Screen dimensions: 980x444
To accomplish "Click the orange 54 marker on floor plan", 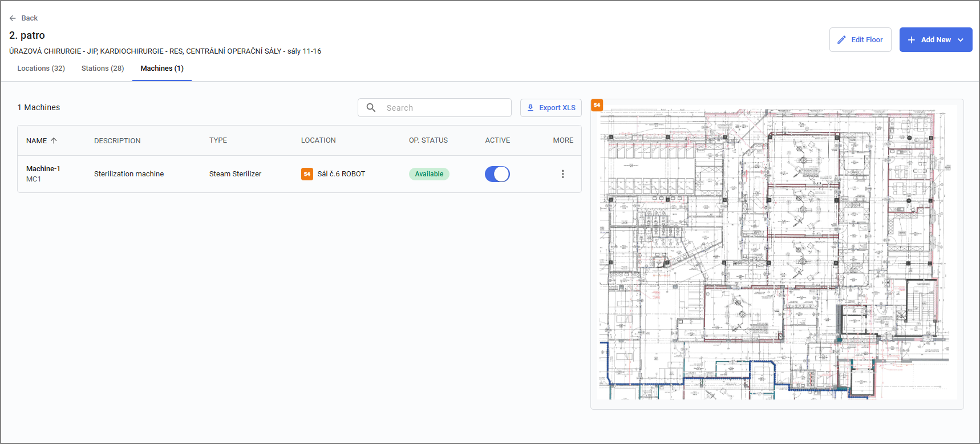I will click(x=597, y=105).
